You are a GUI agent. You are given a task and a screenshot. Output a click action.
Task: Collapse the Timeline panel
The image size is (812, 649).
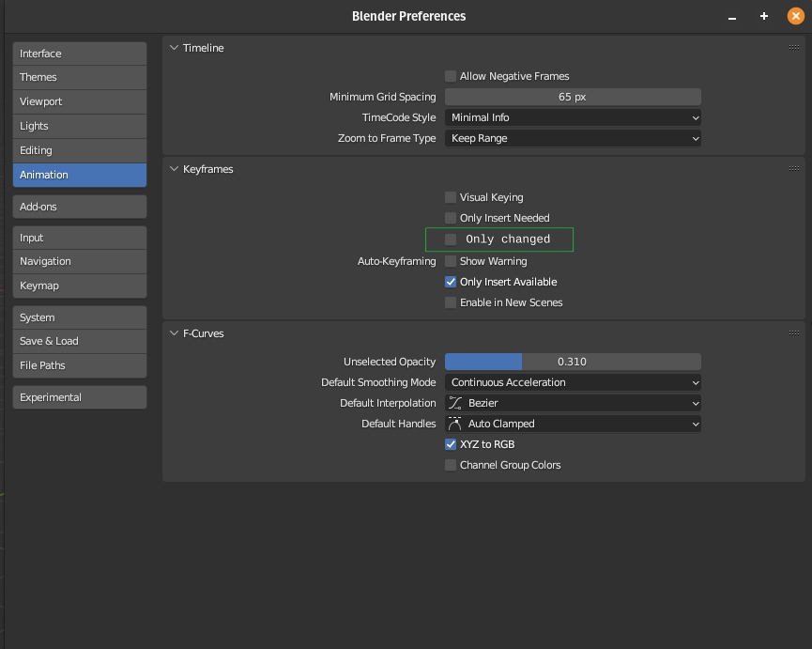point(174,48)
